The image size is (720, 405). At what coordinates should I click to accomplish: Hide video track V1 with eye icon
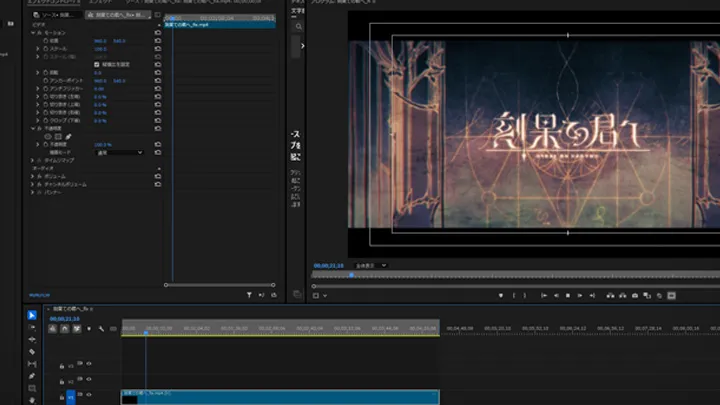click(89, 394)
